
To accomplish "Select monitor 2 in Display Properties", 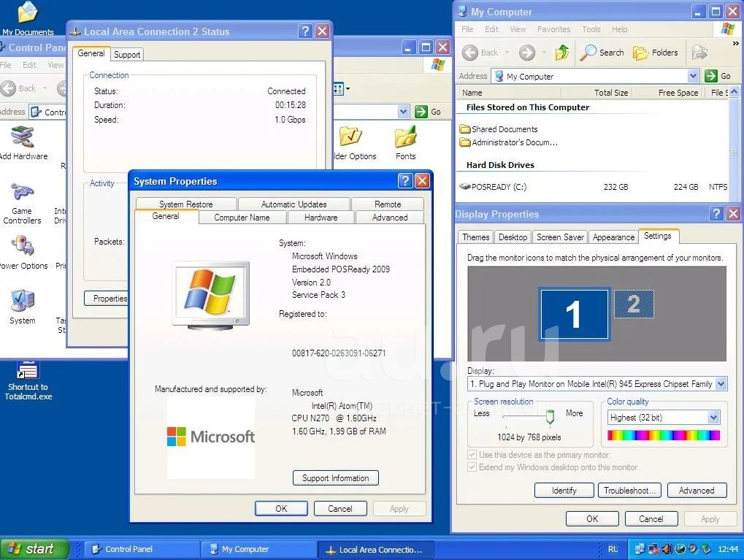I will pyautogui.click(x=634, y=304).
